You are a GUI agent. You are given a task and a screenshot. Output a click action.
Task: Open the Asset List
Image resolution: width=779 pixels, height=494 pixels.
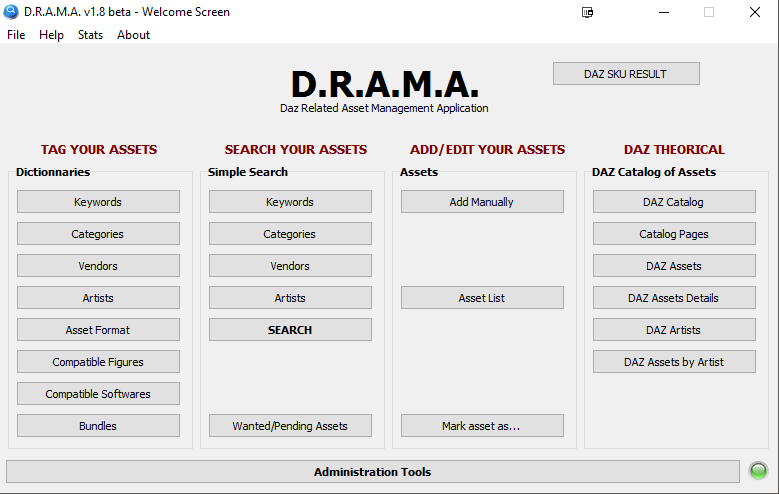click(482, 298)
